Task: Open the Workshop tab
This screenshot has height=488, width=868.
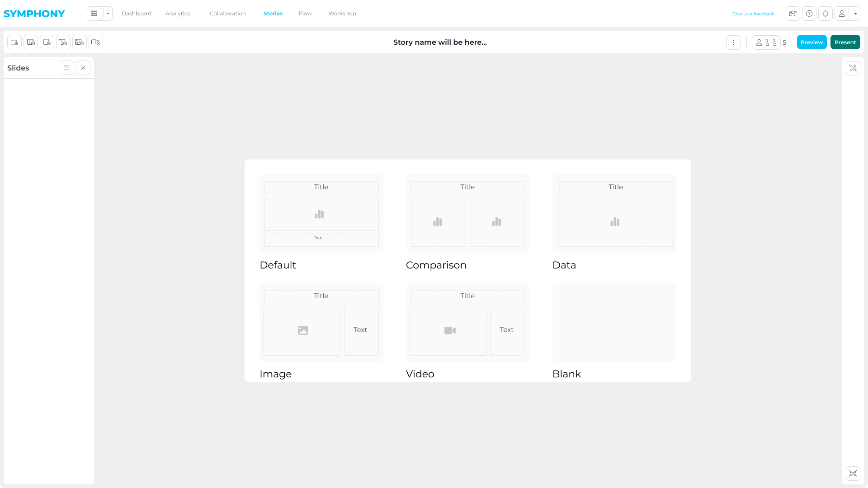Action: click(342, 14)
